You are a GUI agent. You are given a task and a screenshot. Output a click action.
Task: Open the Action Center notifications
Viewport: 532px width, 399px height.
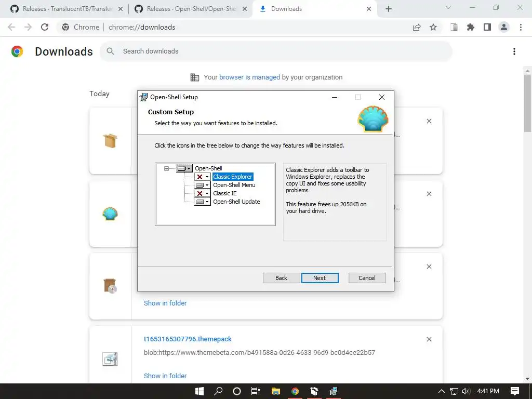tap(515, 391)
